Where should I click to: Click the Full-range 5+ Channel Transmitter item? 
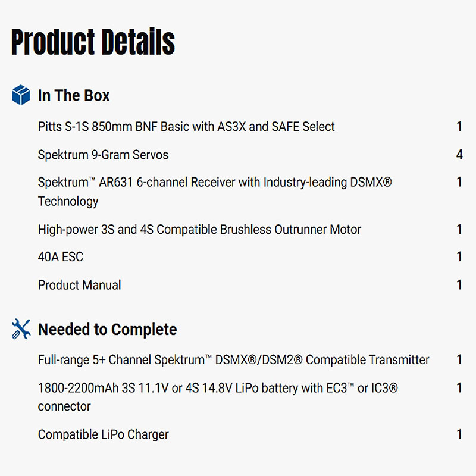(x=233, y=360)
